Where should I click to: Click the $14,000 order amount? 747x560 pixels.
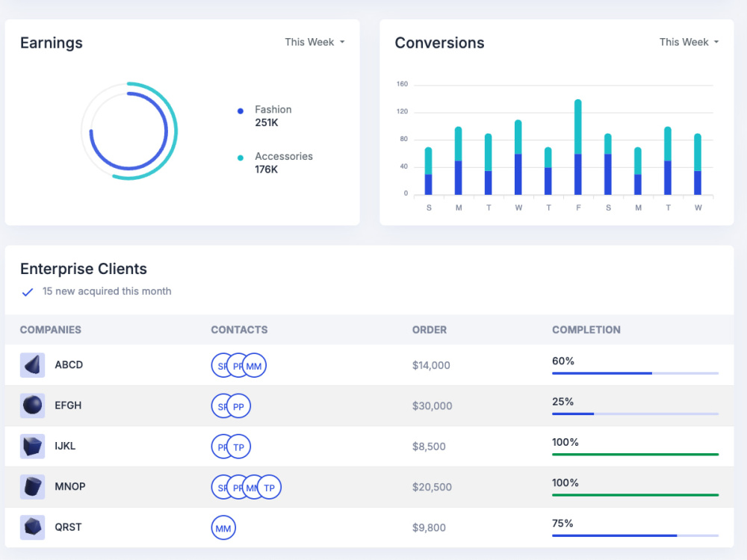(431, 365)
